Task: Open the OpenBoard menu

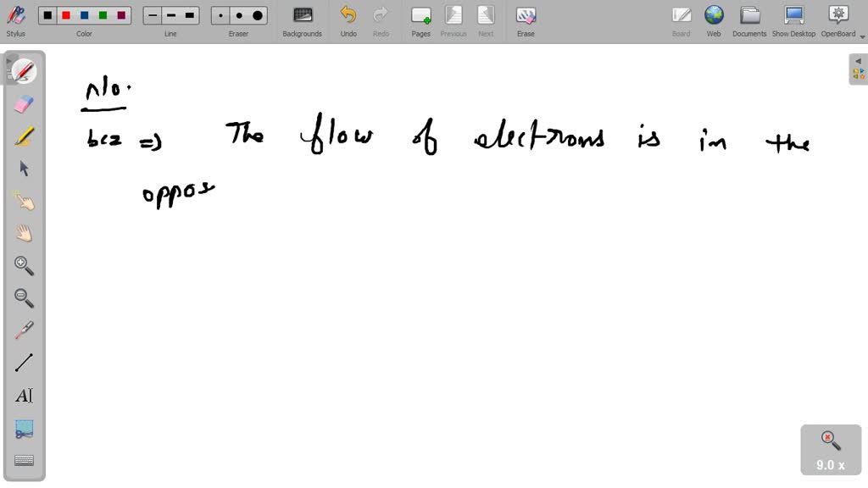Action: [838, 21]
